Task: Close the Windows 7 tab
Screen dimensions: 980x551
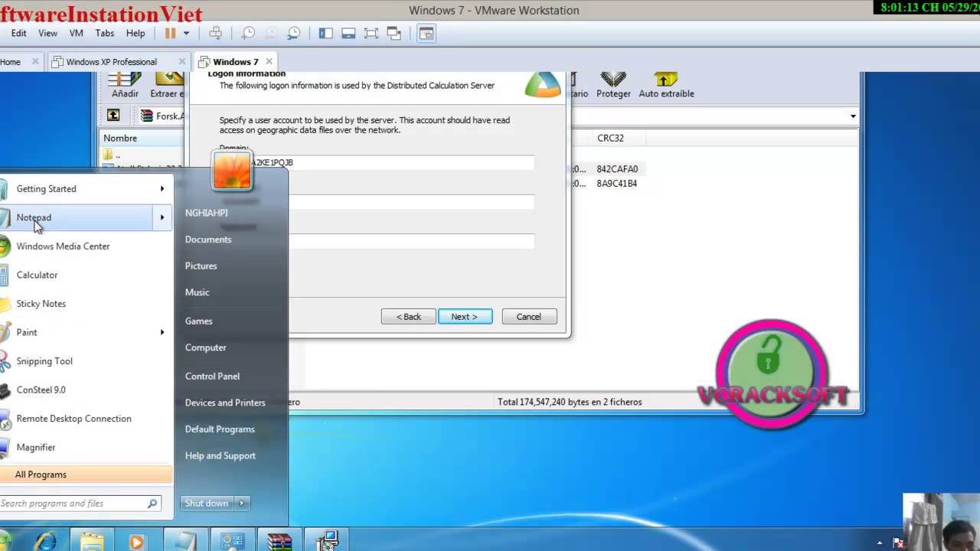Action: [270, 62]
